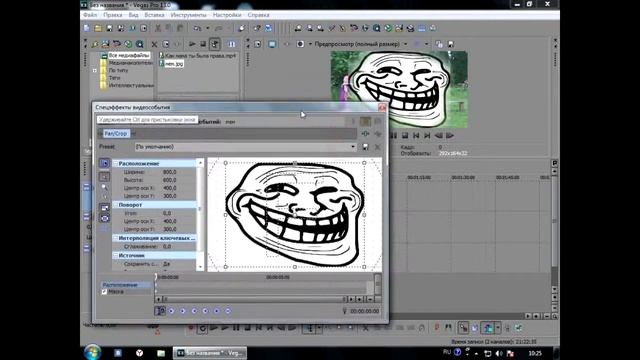Open the Правка menu
Viewport: 640px width, 360px height.
[x=113, y=15]
